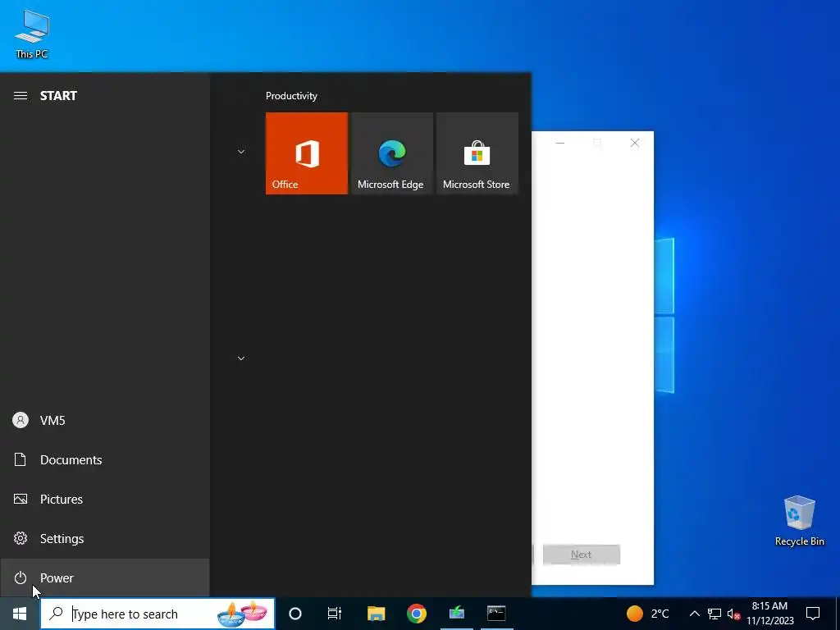Open Pictures from Start menu
This screenshot has height=630, width=840.
104,500
